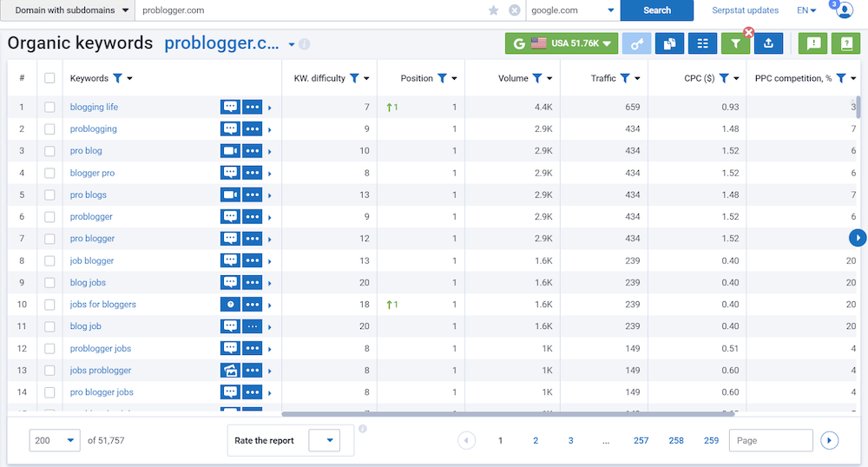Click the green help book icon
868x467 pixels.
point(845,43)
